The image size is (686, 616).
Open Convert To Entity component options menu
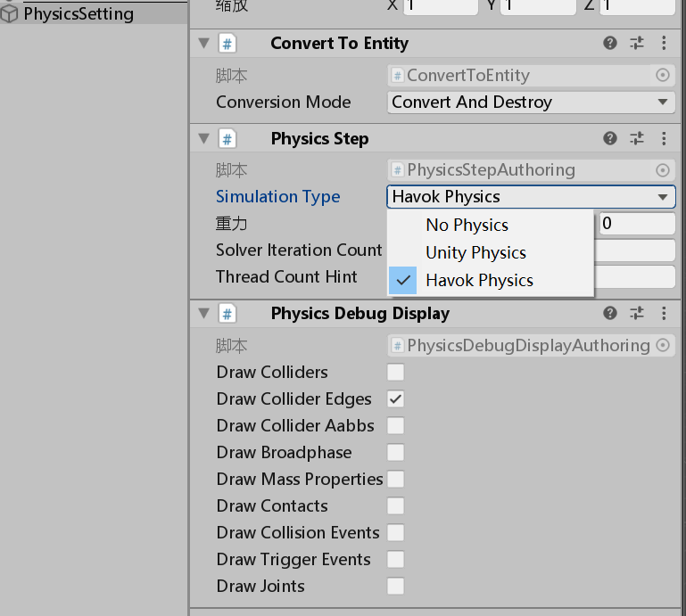(664, 43)
